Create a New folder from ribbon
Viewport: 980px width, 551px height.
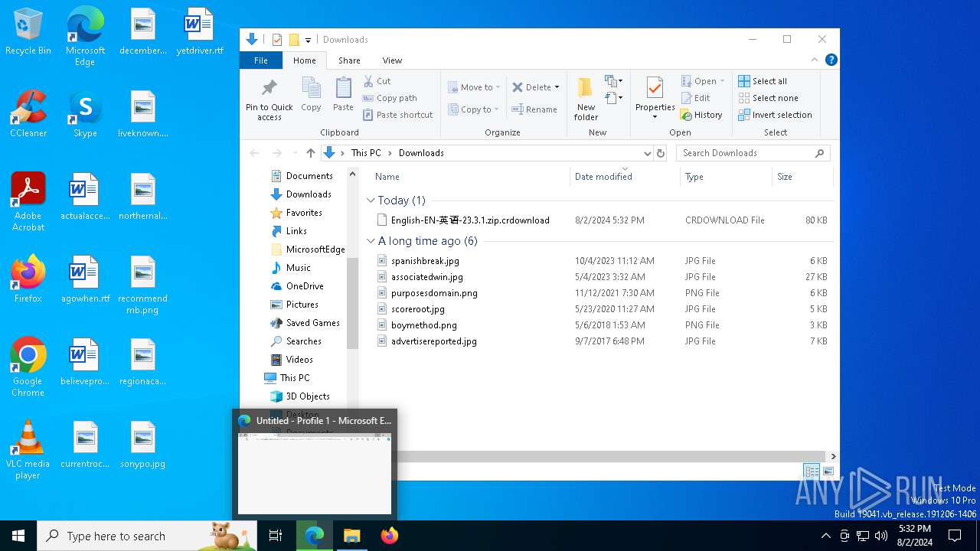pos(586,98)
